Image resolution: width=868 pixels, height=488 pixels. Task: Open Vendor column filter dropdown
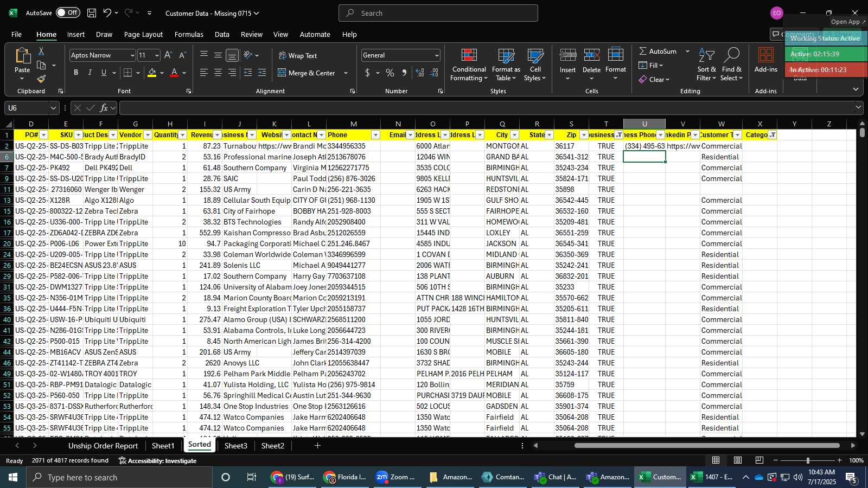coord(148,135)
